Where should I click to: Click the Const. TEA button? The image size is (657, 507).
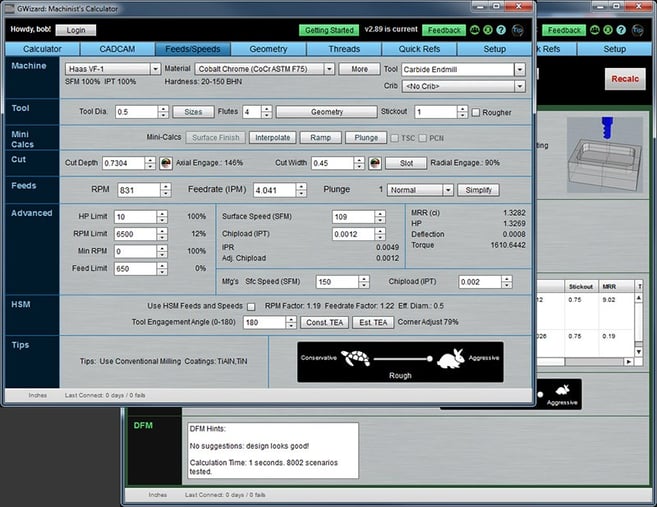tap(325, 322)
